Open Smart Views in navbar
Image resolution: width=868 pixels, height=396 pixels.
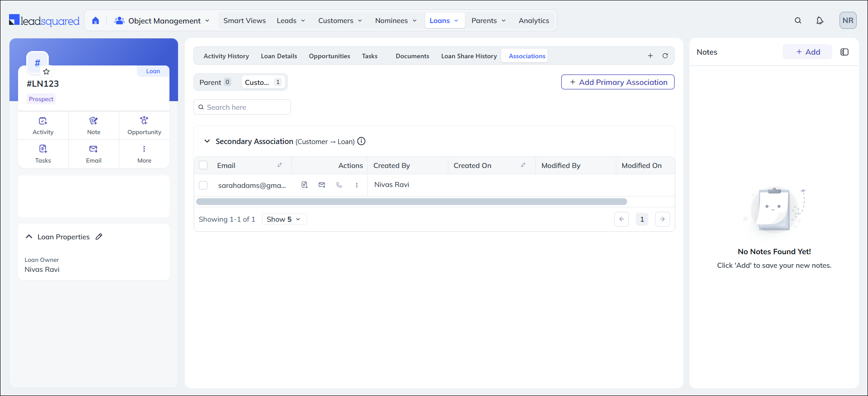coord(244,21)
